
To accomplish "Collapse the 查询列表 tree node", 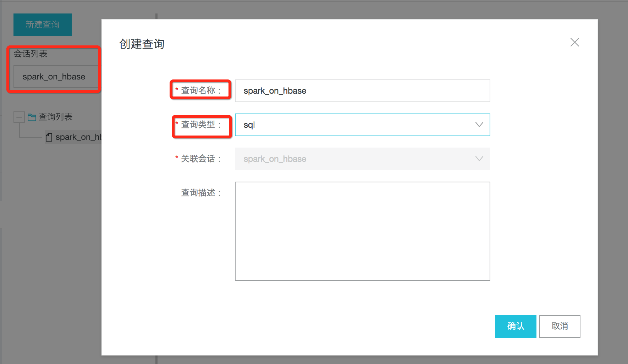I will pyautogui.click(x=19, y=117).
